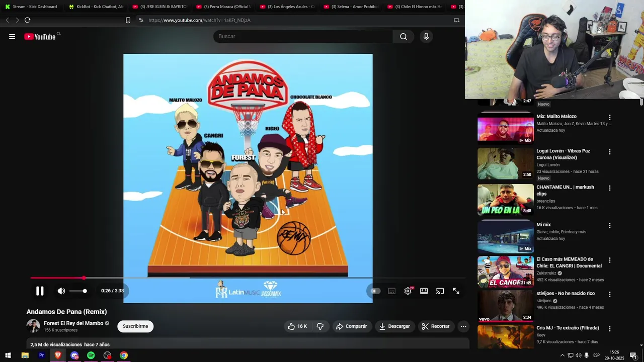Open options menu for El Caso más MEMEADO
The width and height of the screenshot is (644, 362).
610,260
